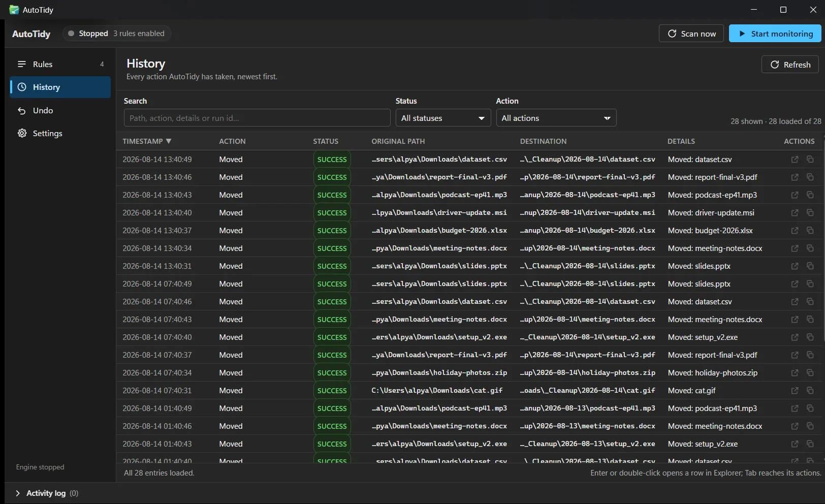Click destination cell ending holiday-photos.zip

click(x=587, y=373)
